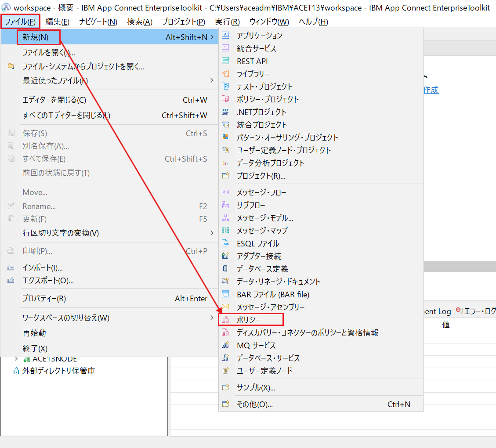The width and height of the screenshot is (496, 448).
Task: Expand the ACET13NODE tree node
Action: click(x=16, y=359)
